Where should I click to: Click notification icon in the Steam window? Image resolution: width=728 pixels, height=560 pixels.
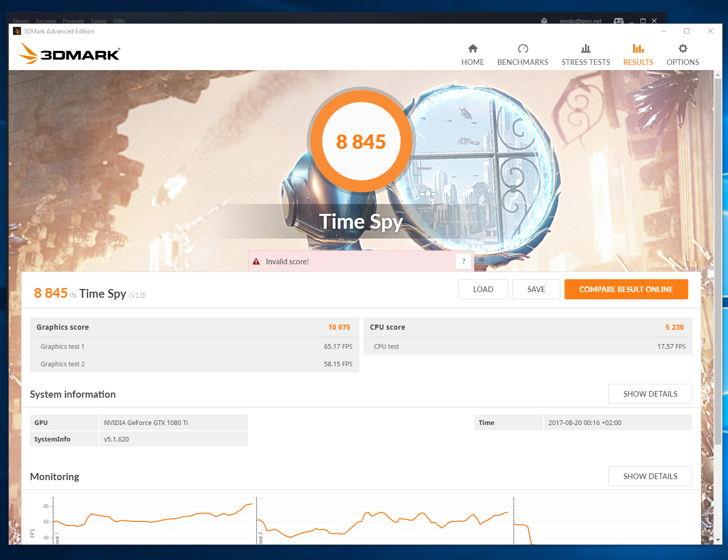(x=544, y=21)
